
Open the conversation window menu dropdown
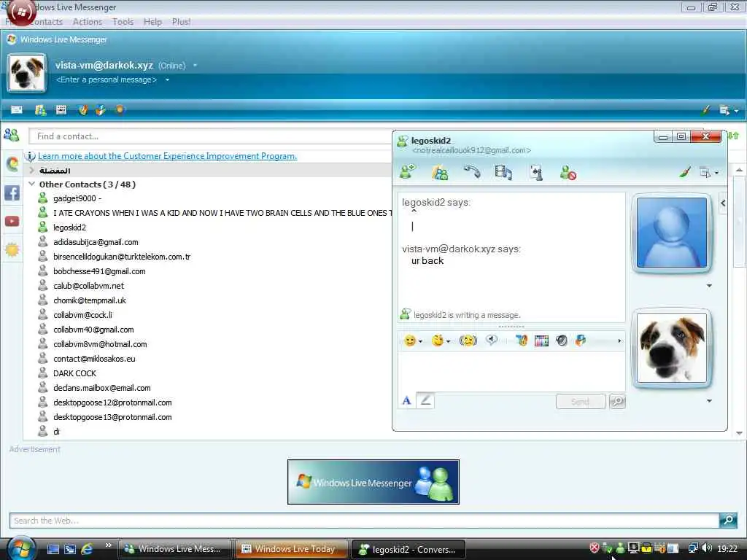[x=709, y=172]
